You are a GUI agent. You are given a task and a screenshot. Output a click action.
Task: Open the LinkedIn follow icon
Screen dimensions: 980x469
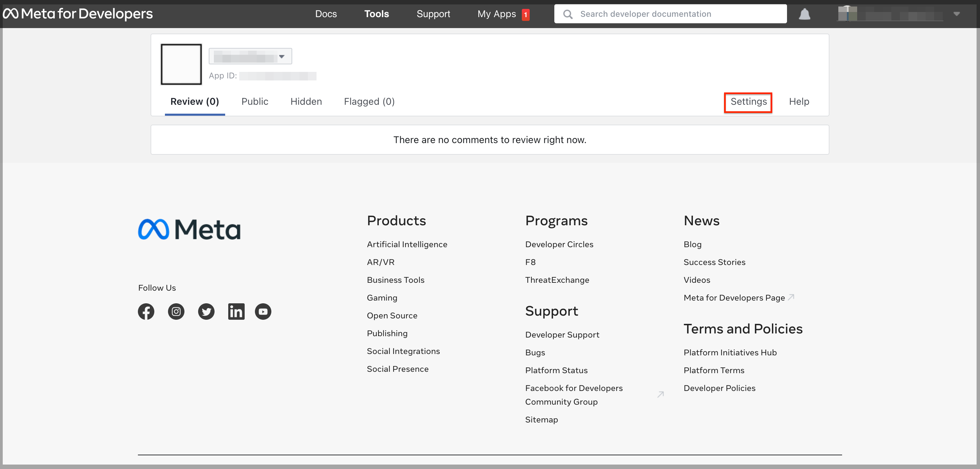click(236, 312)
